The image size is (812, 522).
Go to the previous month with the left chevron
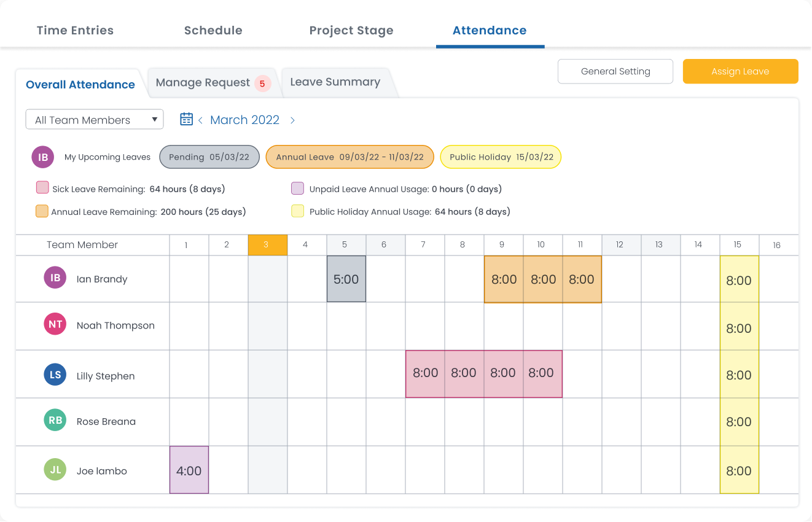pyautogui.click(x=200, y=120)
